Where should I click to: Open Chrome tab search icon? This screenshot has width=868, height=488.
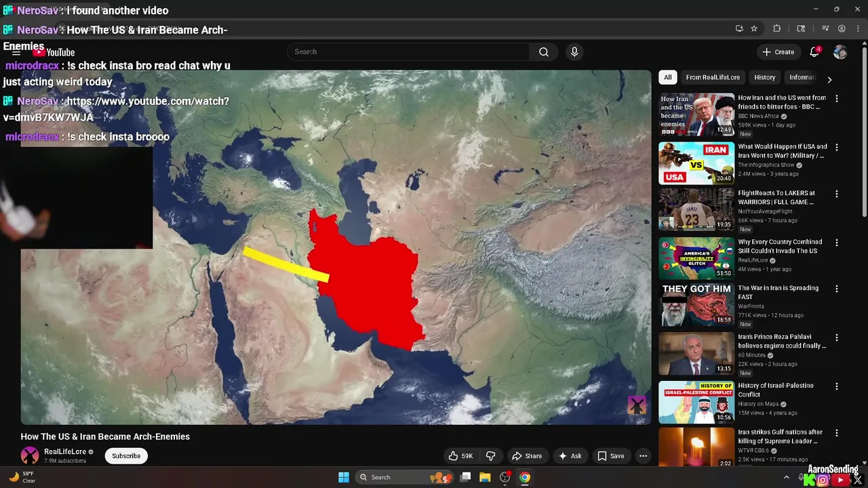point(801,28)
